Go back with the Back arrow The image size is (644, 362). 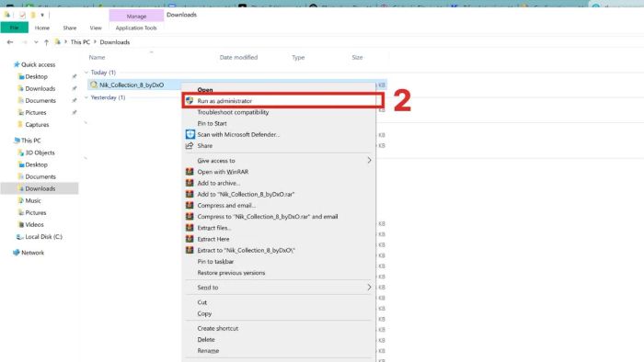coord(10,42)
